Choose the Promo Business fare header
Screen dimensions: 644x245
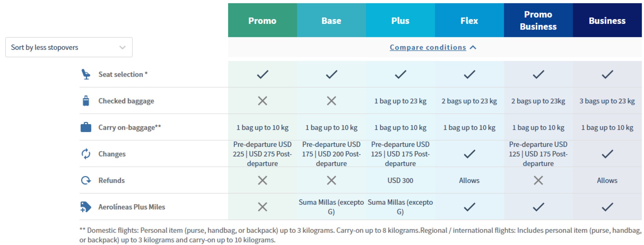(538, 20)
